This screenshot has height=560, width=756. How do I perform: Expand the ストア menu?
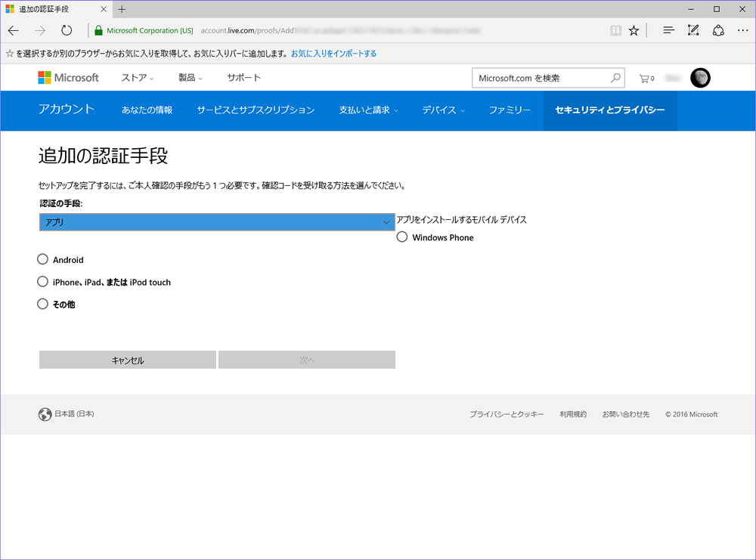coord(138,78)
